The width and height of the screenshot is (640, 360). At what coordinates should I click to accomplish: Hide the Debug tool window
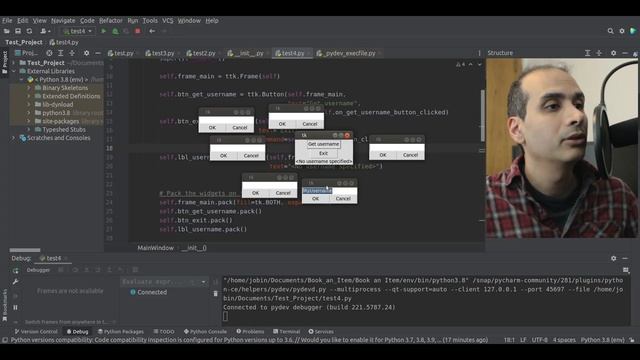coord(625,258)
